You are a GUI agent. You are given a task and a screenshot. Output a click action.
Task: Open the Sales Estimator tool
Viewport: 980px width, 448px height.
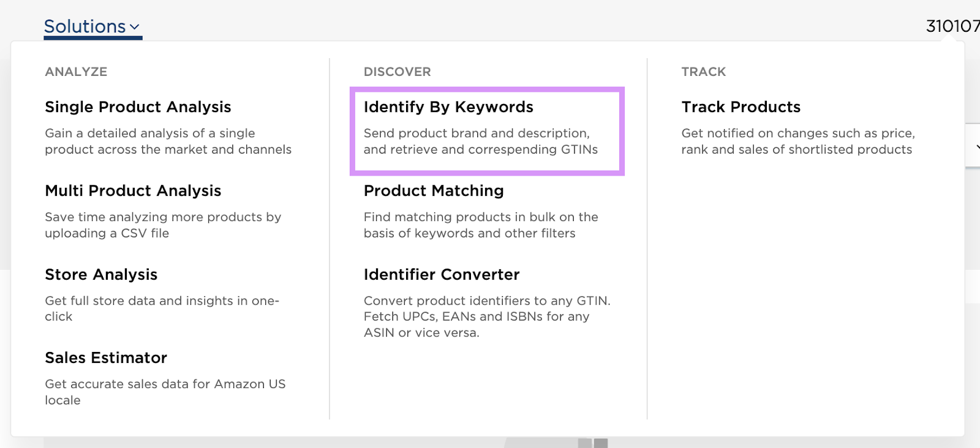(105, 357)
